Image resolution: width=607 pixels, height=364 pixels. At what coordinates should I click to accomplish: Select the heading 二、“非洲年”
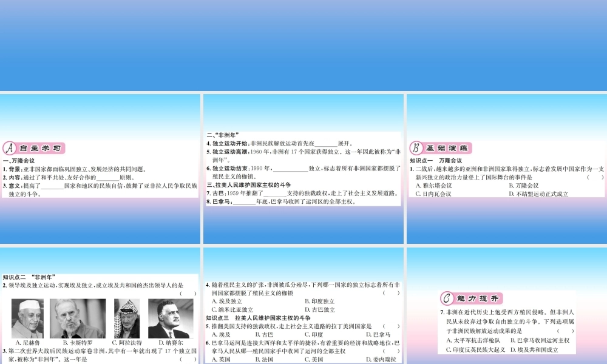point(223,135)
